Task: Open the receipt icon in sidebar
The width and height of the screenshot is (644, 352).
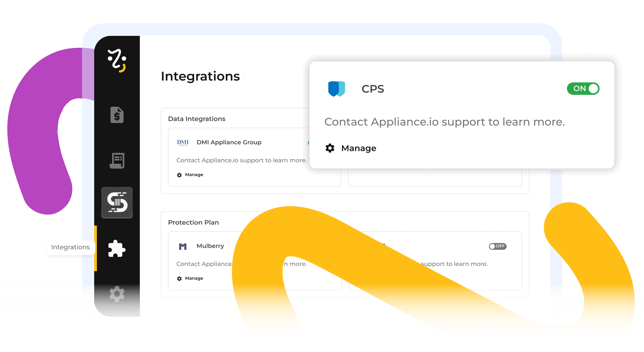Action: pos(117,160)
